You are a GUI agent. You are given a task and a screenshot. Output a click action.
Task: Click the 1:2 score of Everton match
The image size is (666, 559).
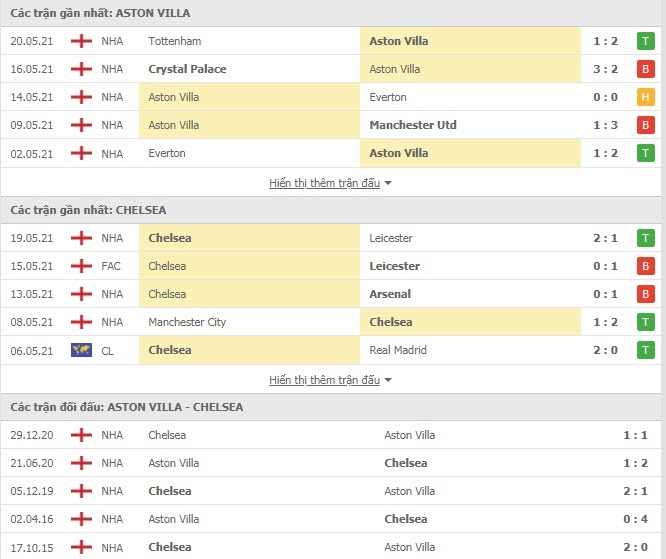[x=607, y=153]
